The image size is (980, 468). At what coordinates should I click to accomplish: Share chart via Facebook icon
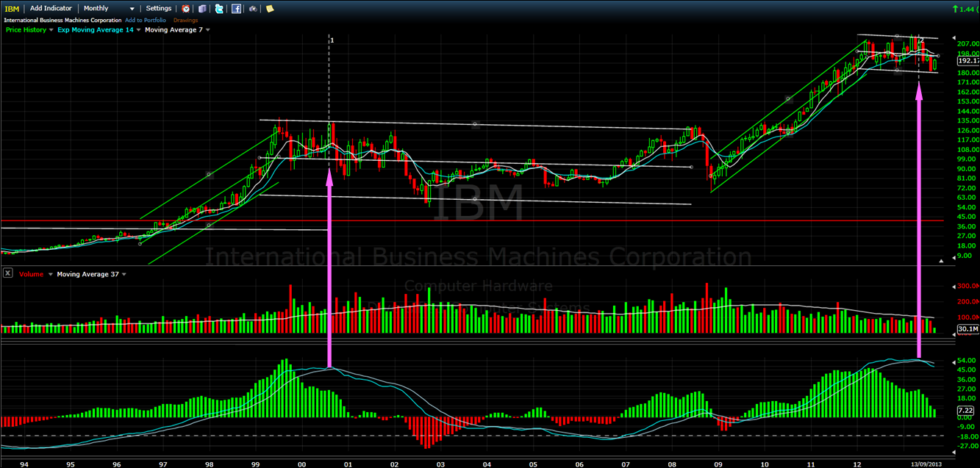(236, 9)
